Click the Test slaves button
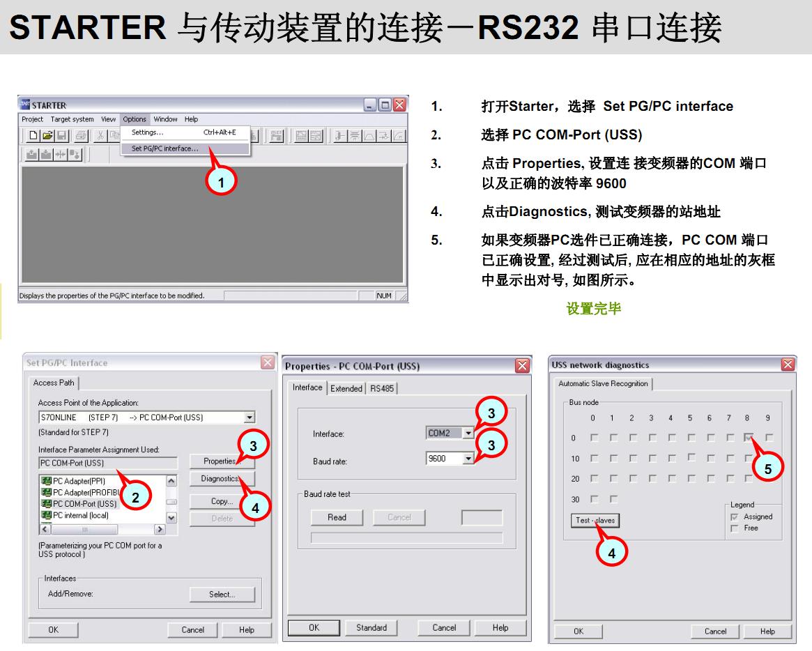This screenshot has width=812, height=651. pos(595,521)
